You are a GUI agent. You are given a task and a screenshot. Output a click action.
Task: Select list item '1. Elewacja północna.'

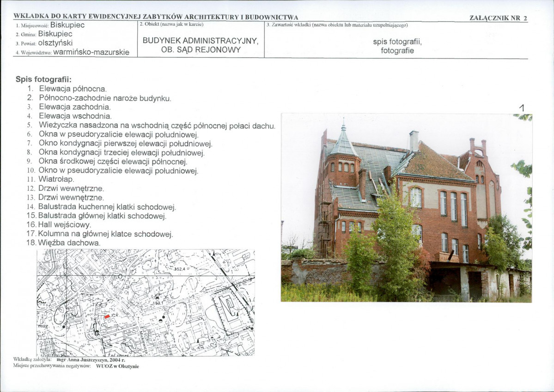click(67, 89)
